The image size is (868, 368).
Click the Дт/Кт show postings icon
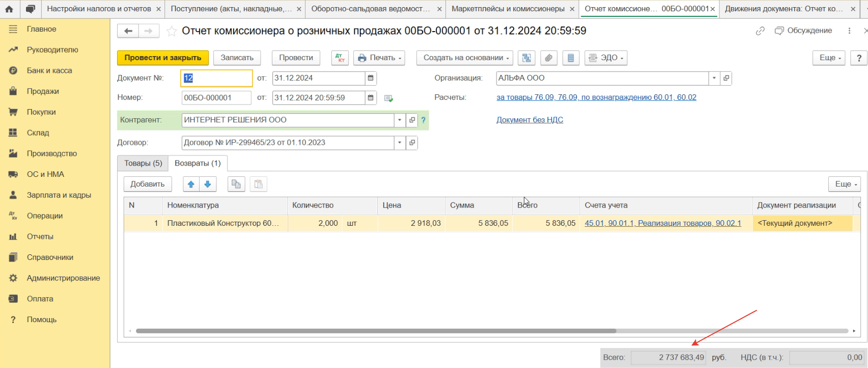[340, 58]
